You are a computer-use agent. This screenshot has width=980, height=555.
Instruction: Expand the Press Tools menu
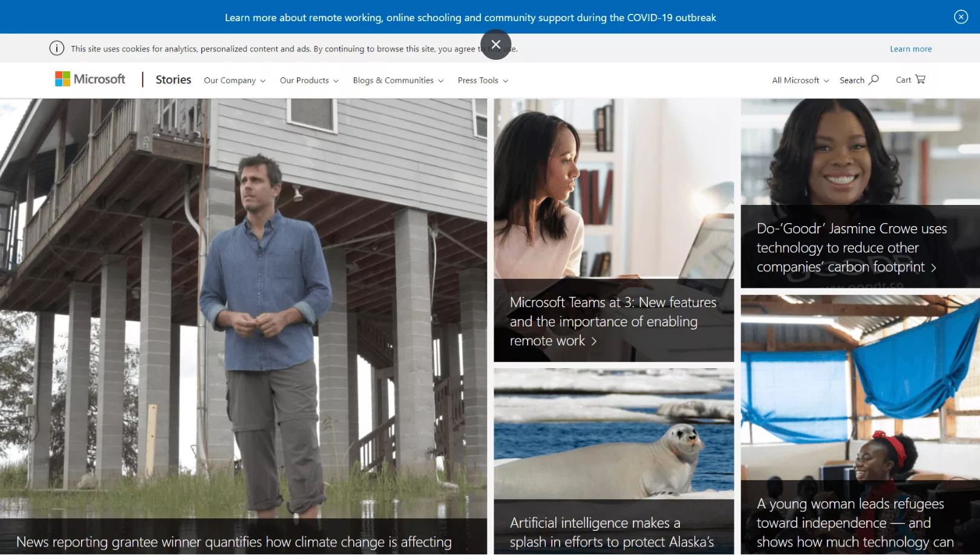pyautogui.click(x=483, y=80)
